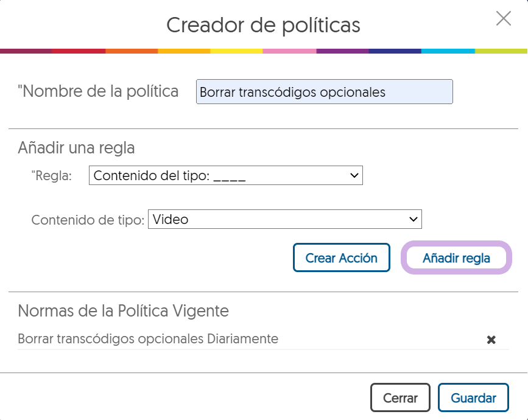Viewport: 528px width, 420px height.
Task: Close the policy creator dialog with the X
Action: click(503, 19)
